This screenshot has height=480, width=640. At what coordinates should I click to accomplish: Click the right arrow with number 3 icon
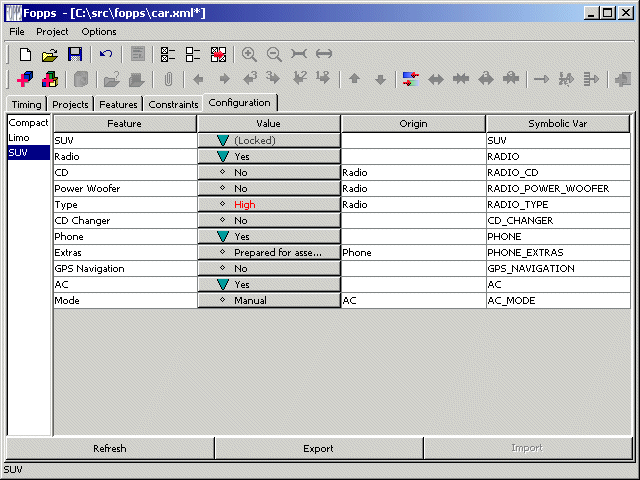click(x=273, y=78)
